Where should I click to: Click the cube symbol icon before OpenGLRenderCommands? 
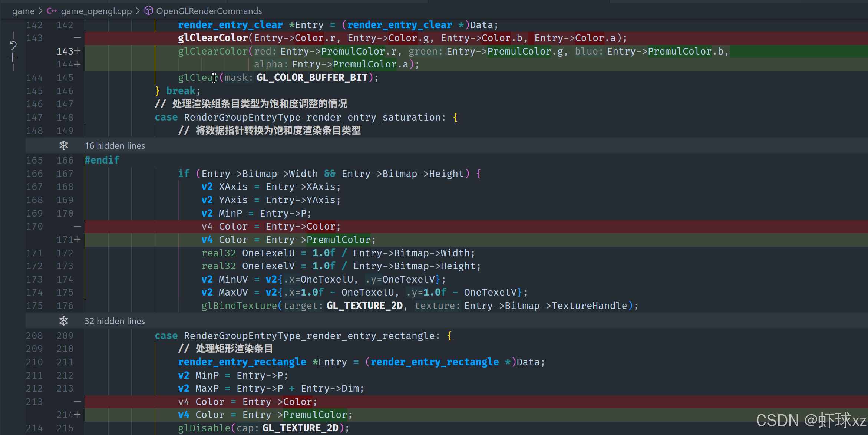(149, 11)
